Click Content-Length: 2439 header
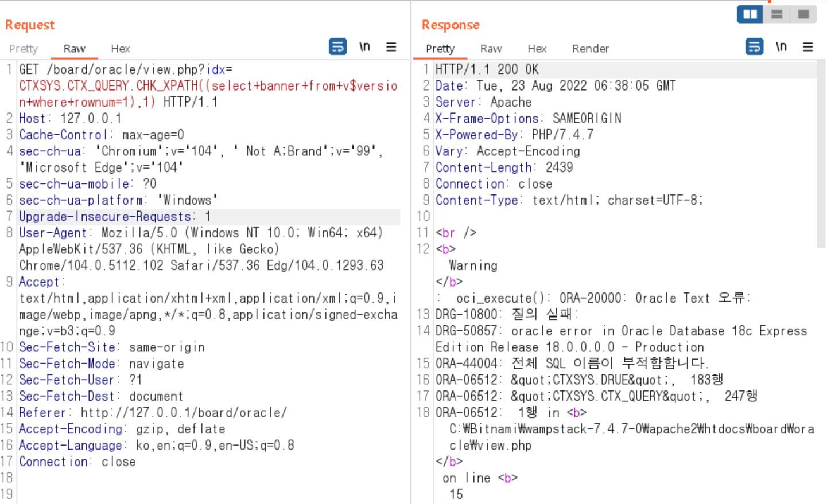The image size is (827, 504). (504, 167)
